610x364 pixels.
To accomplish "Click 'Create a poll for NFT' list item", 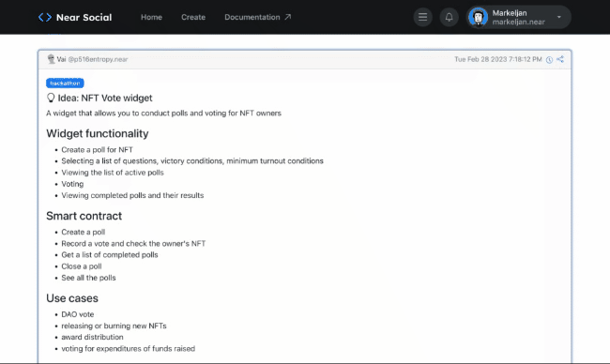I will point(97,150).
